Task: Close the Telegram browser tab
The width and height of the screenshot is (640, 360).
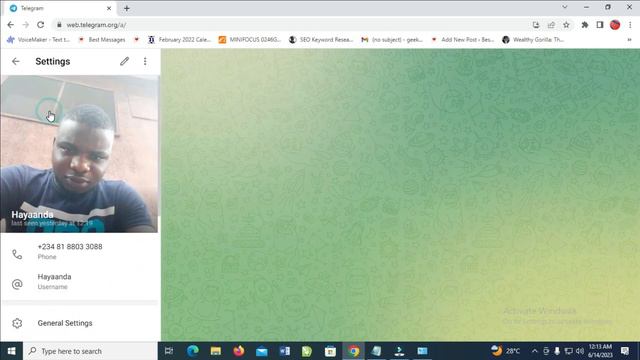Action: tap(109, 8)
